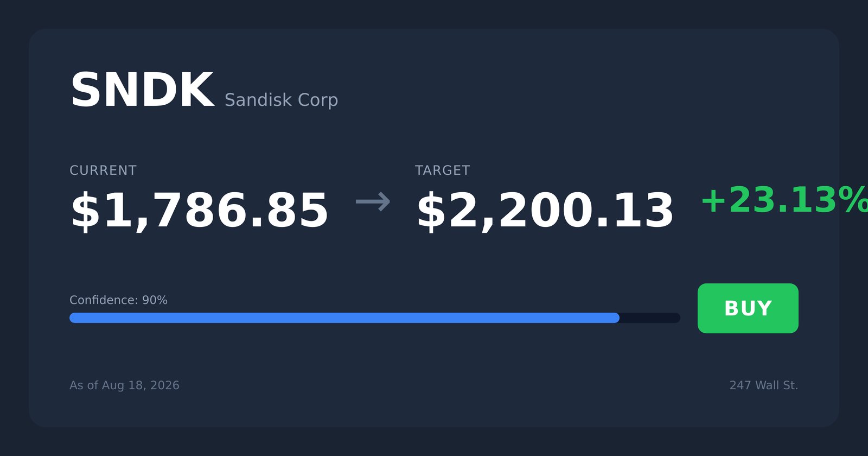Click the unfilled end of confidence bar
This screenshot has height=456, width=868.
[x=650, y=318]
